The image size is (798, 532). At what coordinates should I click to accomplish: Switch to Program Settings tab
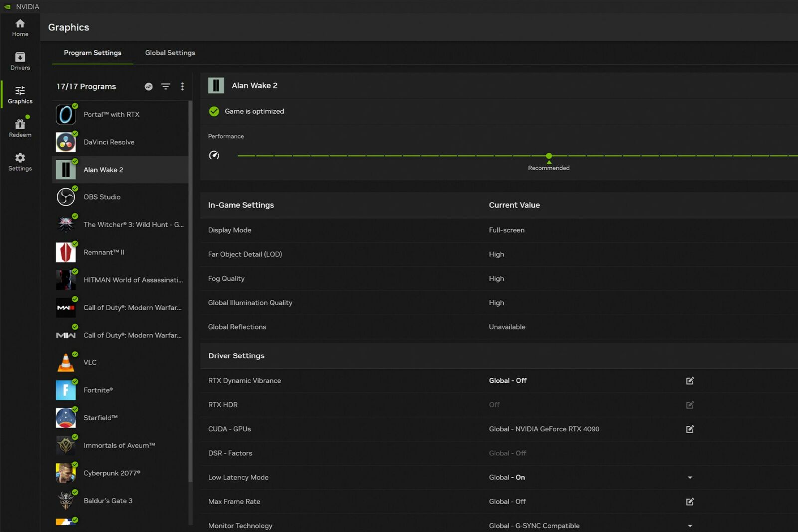[93, 53]
